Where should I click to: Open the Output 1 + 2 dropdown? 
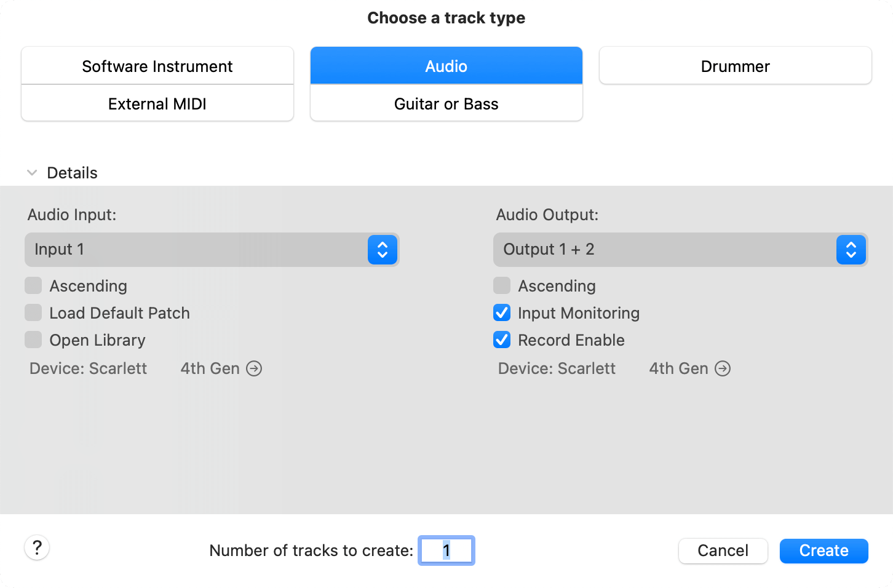(664, 250)
